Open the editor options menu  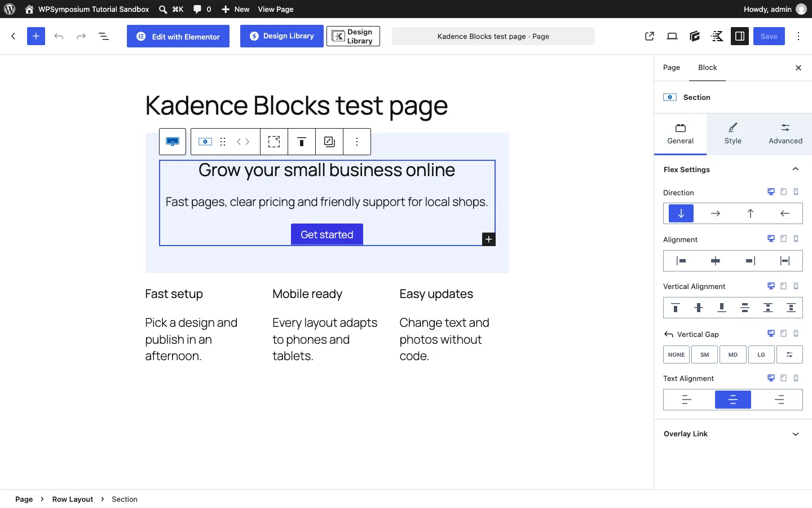point(798,36)
